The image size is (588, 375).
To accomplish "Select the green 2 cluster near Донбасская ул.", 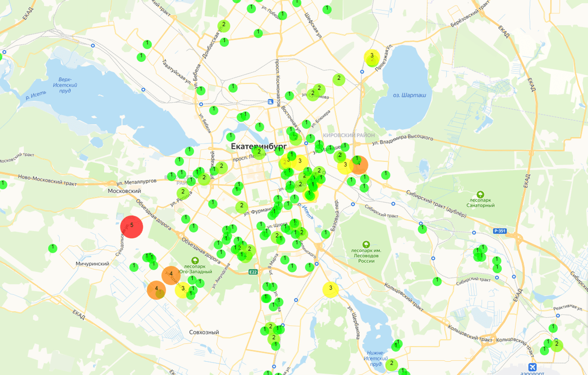I will (224, 26).
